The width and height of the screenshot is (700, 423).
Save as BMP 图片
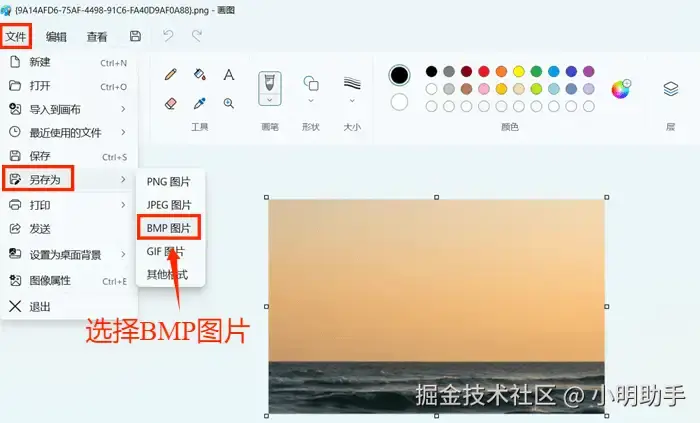pyautogui.click(x=170, y=228)
